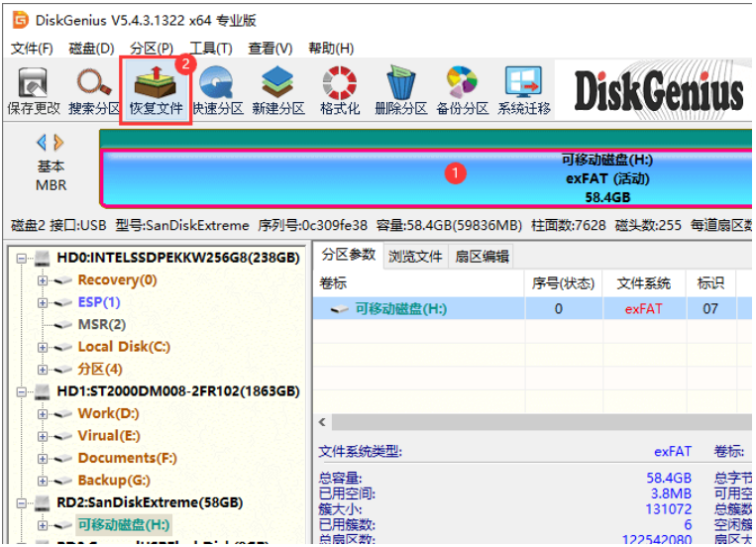This screenshot has height=547, width=756.
Task: Expand the Work(D:) partition node
Action: [x=43, y=414]
